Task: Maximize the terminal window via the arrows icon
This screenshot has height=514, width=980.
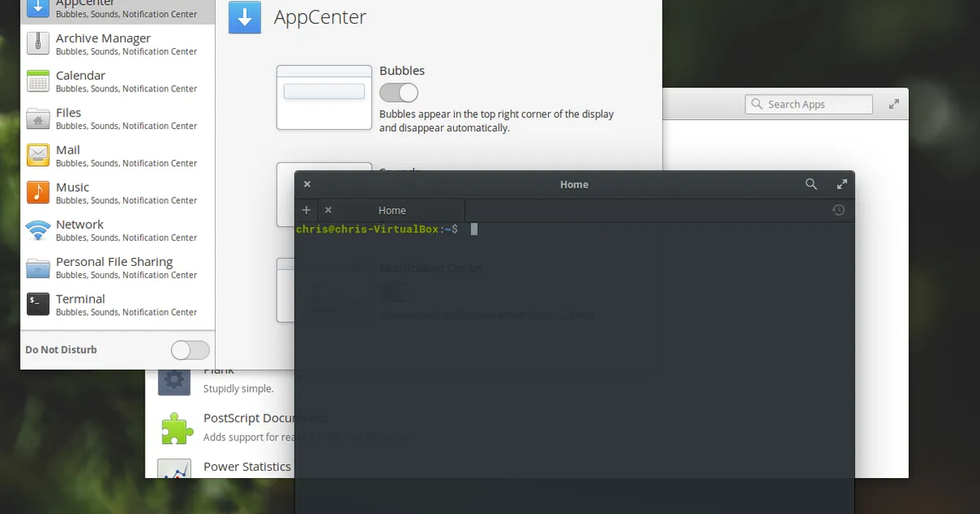Action: click(x=842, y=184)
